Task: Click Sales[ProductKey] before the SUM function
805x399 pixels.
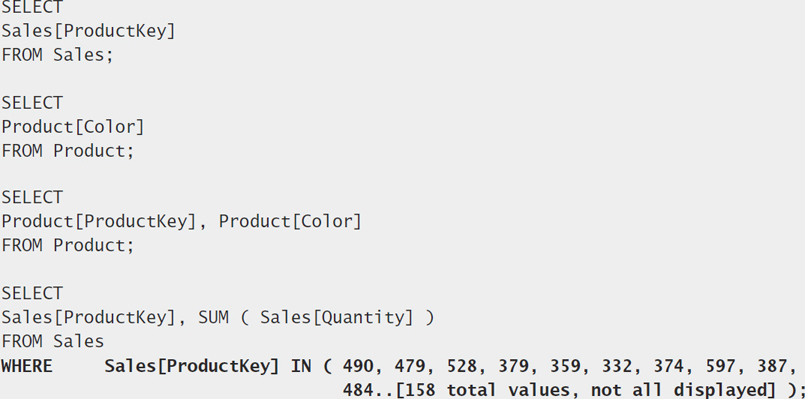Action: point(88,317)
